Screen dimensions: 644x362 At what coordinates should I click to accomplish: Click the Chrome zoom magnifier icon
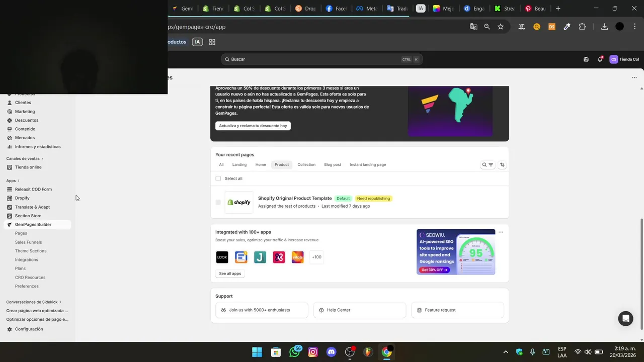[487, 27]
